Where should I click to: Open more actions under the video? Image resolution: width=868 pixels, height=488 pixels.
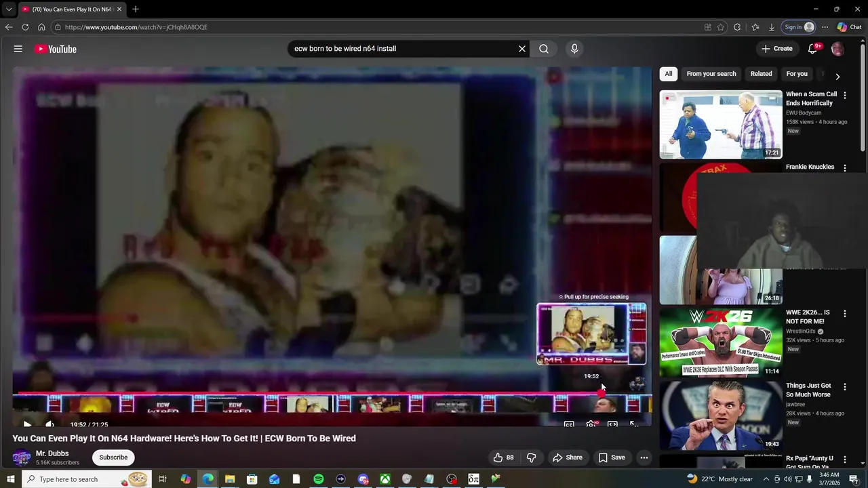pos(644,457)
